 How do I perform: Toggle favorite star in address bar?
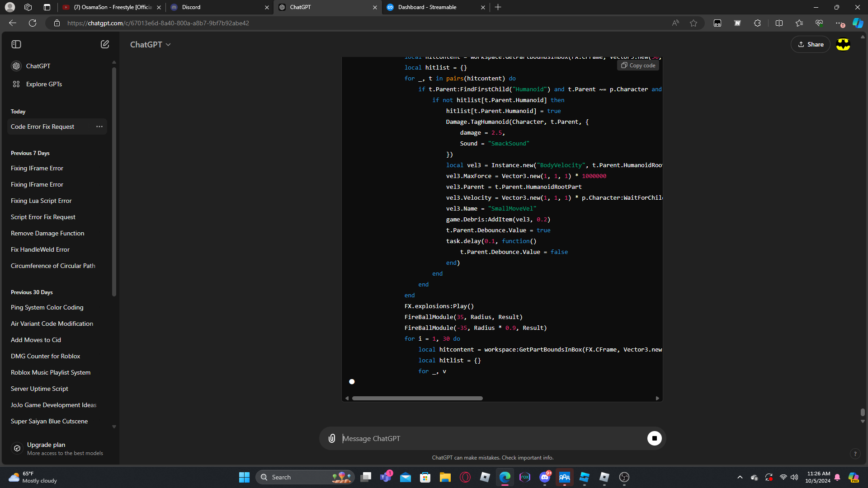[x=693, y=23]
